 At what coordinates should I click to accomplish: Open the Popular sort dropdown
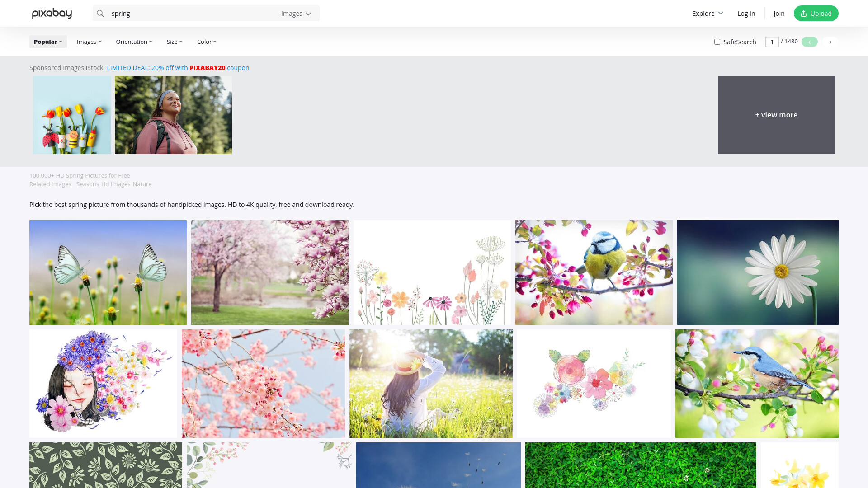point(48,42)
